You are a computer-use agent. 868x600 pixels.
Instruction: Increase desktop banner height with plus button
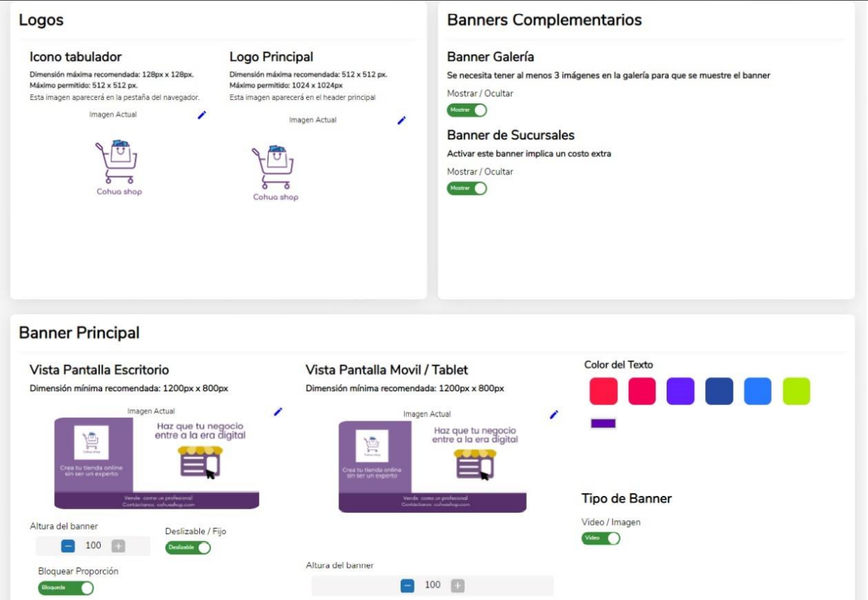click(x=118, y=545)
